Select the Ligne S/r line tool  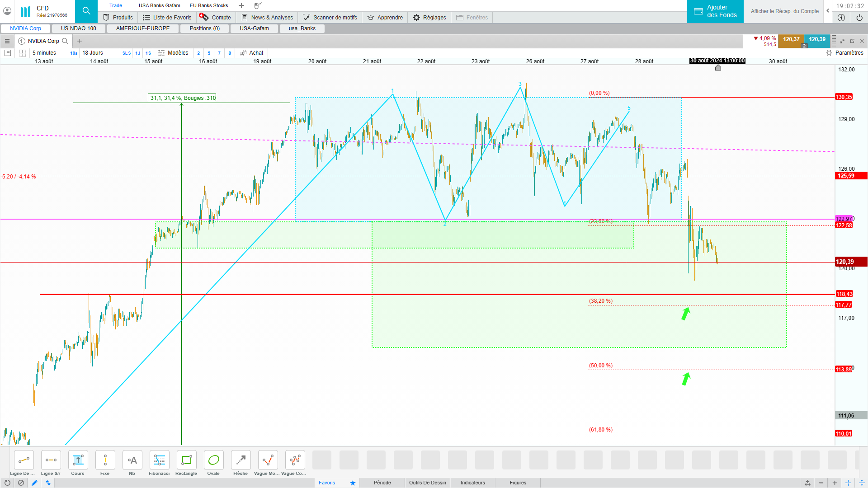[x=51, y=460]
